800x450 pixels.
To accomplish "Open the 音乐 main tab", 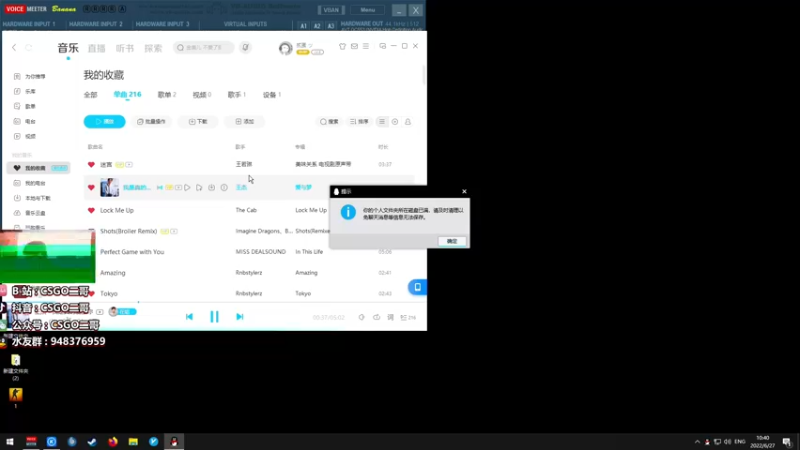I will [68, 48].
